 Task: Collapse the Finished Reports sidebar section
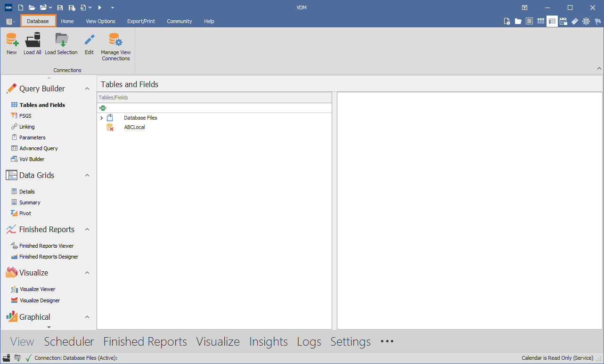pyautogui.click(x=87, y=229)
